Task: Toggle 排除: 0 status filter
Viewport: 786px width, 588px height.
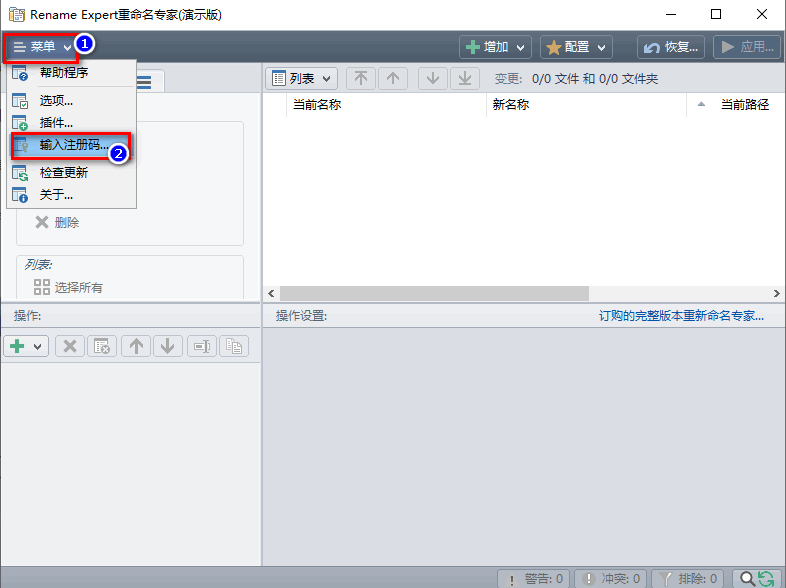Action: (687, 578)
